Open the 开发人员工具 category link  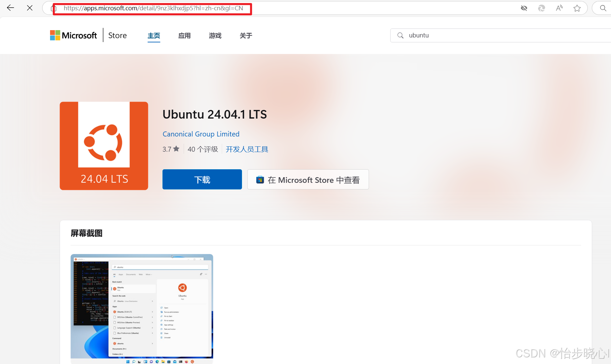247,149
